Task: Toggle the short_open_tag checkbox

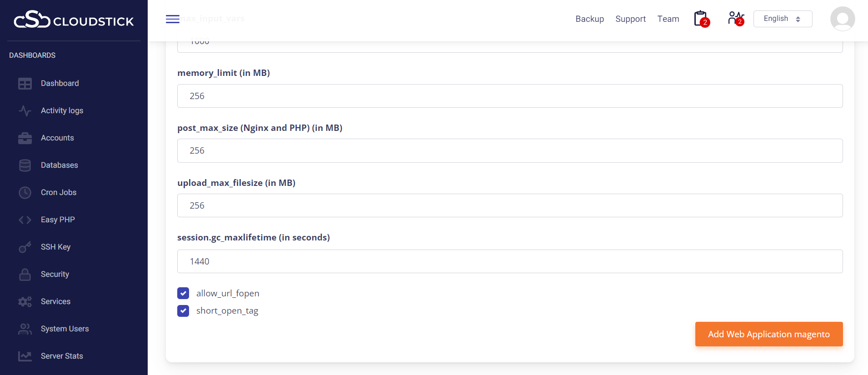Action: point(183,311)
